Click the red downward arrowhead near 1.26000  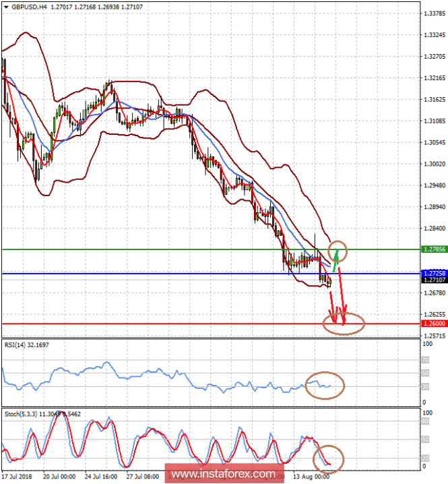click(344, 318)
